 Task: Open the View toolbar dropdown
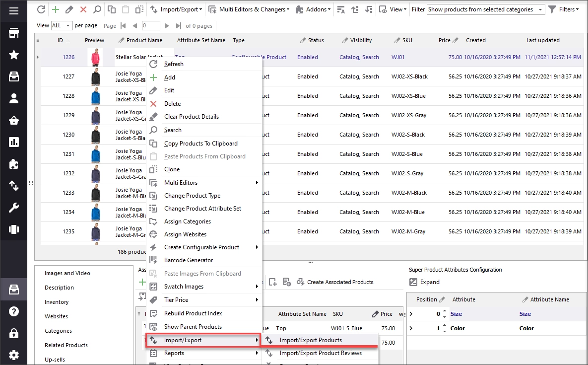tap(392, 9)
